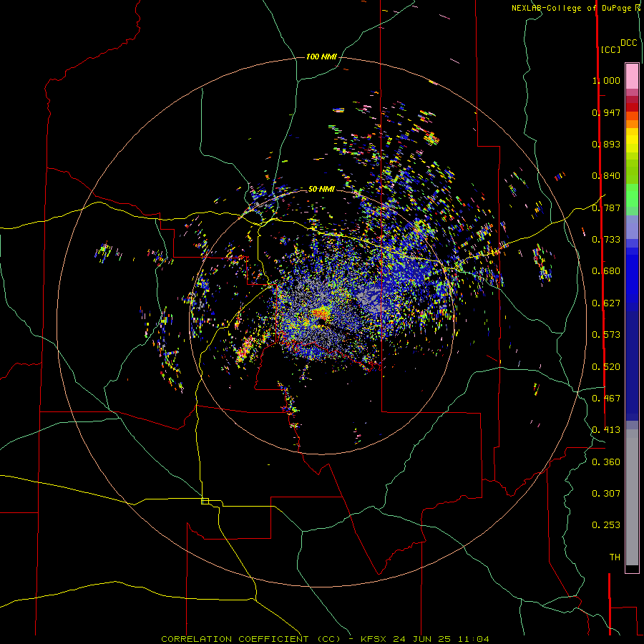Image resolution: width=644 pixels, height=644 pixels.
Task: Select the 0.253 scale value
Action: pyautogui.click(x=606, y=525)
